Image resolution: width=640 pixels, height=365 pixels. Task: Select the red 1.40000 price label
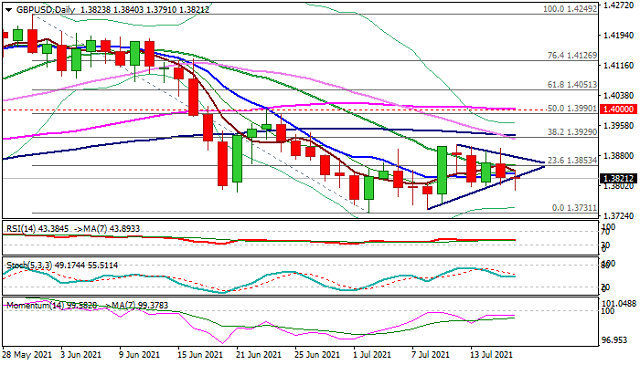tap(619, 109)
